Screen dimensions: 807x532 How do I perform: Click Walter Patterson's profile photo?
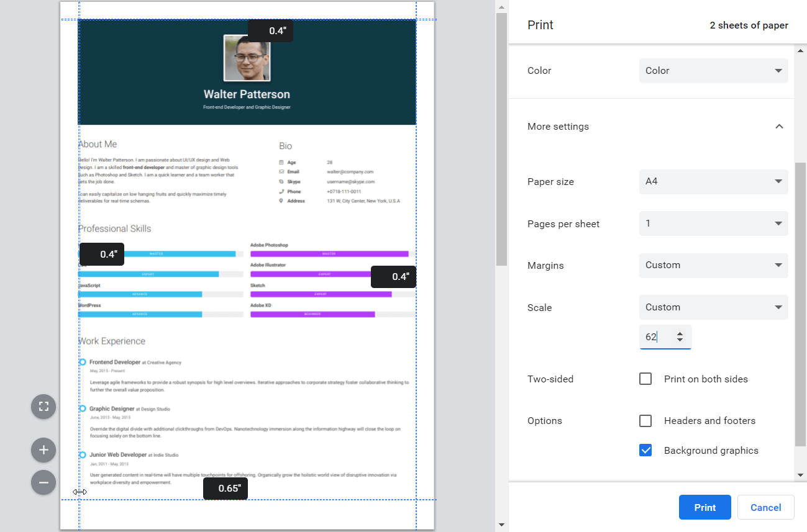247,58
